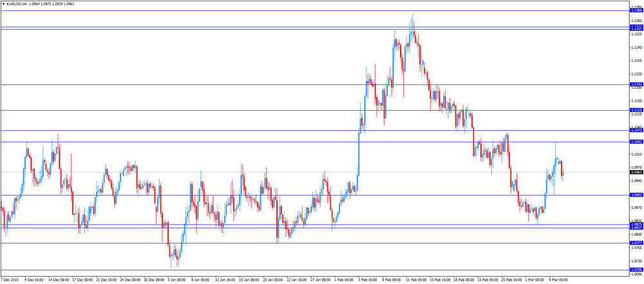Screen dimensions: 644x284
Task: Click the 4 Mar 00:00 time axis label
Action: 560,280
